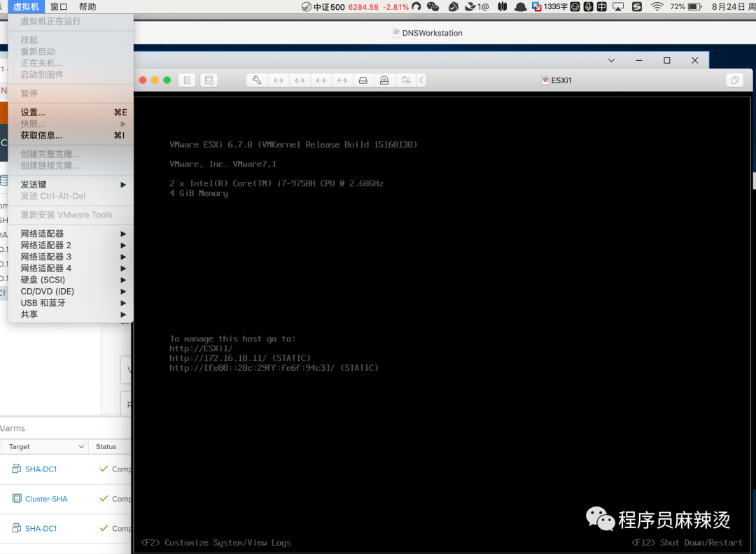Click the pause/suspend VM toolbar button
Image resolution: width=756 pixels, height=554 pixels.
coord(187,80)
